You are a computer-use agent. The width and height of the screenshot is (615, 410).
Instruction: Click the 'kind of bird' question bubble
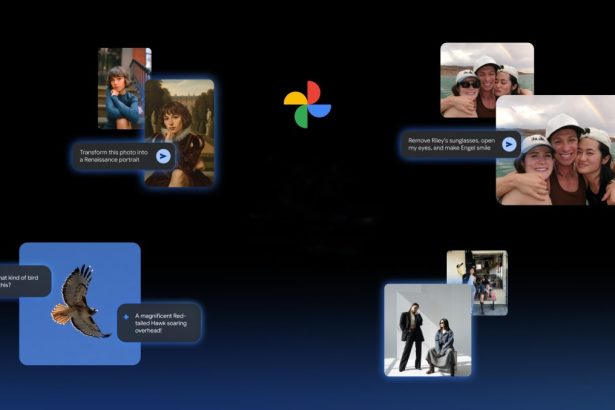click(x=24, y=281)
